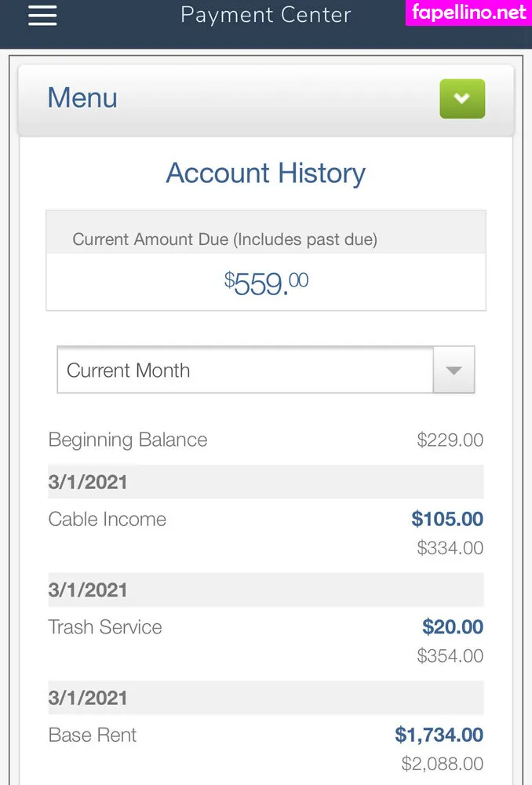Click the Payment Center title
Screen dimensions: 532x785
point(265,15)
